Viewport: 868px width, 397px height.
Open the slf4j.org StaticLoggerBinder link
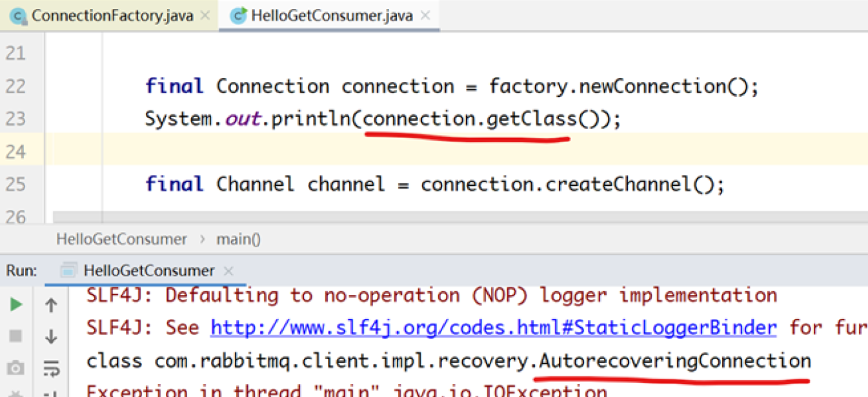click(494, 328)
